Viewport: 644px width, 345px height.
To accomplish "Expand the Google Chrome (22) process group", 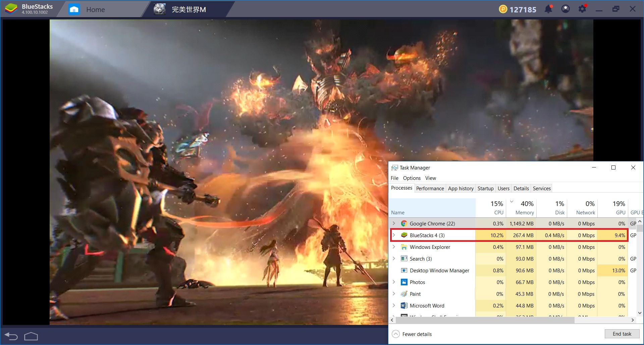I will click(394, 223).
